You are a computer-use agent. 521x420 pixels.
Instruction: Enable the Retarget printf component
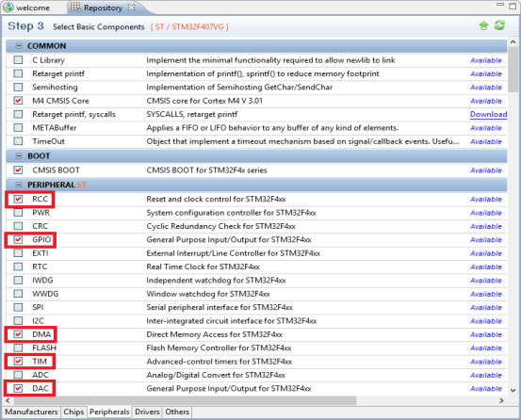[x=18, y=73]
